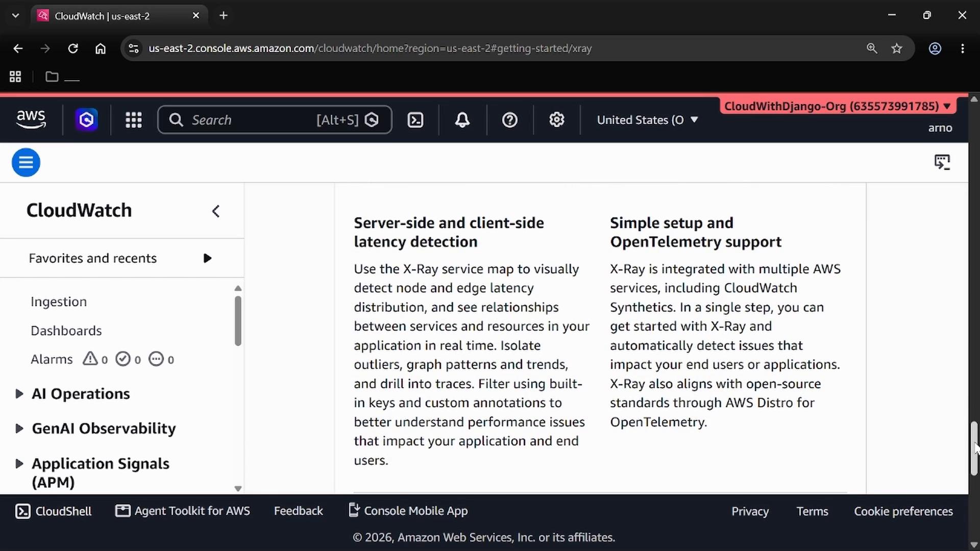Open the Terms link
This screenshot has height=551, width=980.
812,511
